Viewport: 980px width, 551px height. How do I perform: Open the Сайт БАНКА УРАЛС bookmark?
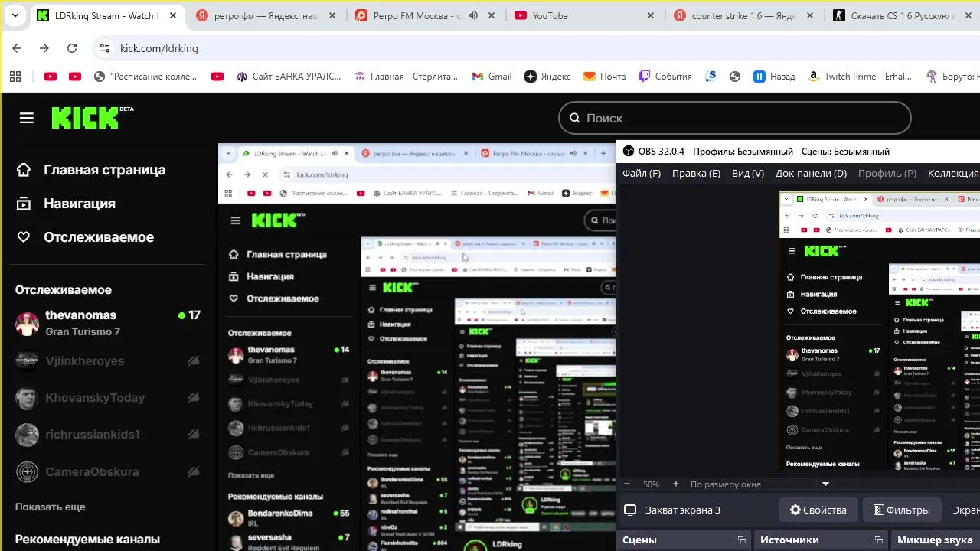(x=288, y=77)
